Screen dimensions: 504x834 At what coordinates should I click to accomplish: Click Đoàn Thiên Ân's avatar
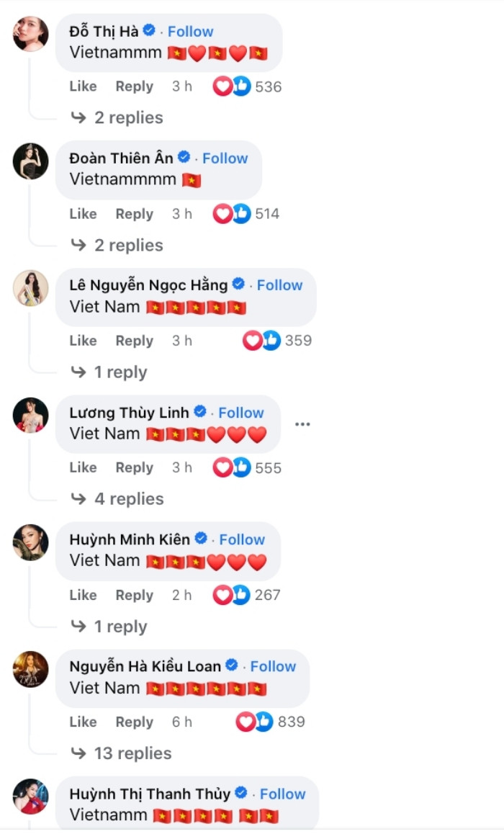[x=31, y=161]
